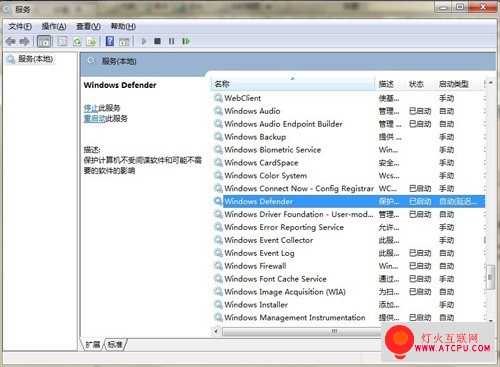Screen dimensions: 500x367
Task: Click gear icon beside Windows Firewall
Action: coord(218,266)
